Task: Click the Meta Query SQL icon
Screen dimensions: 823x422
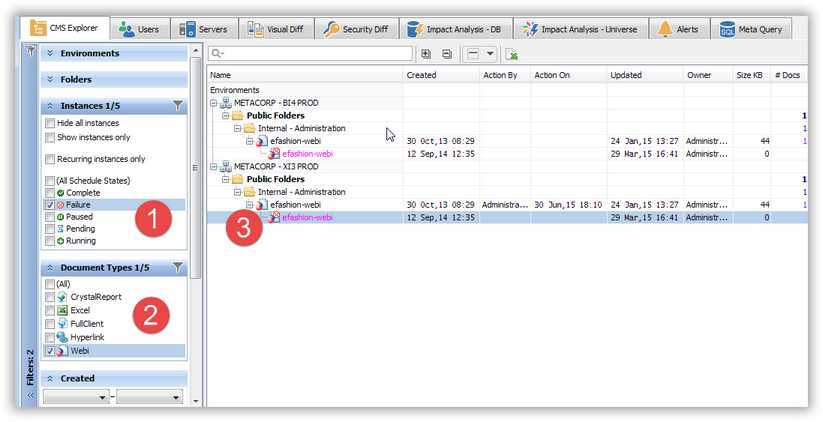Action: tap(727, 29)
